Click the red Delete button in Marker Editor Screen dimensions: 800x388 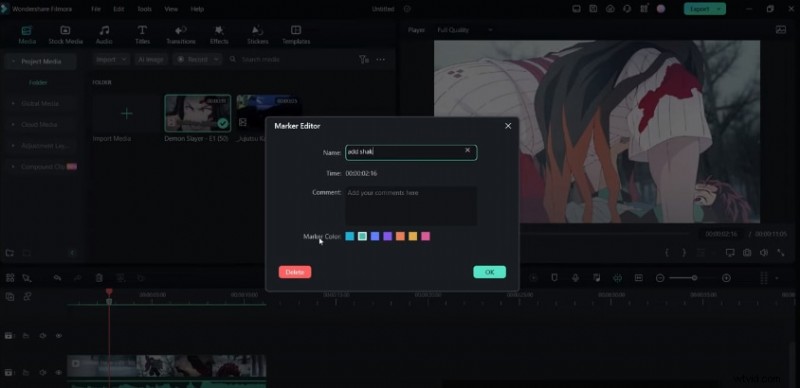pos(295,272)
